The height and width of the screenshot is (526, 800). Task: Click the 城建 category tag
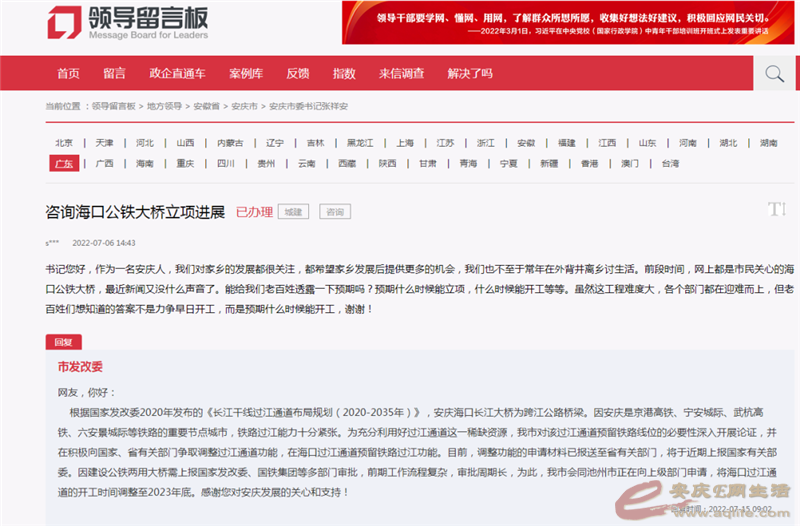pyautogui.click(x=293, y=212)
